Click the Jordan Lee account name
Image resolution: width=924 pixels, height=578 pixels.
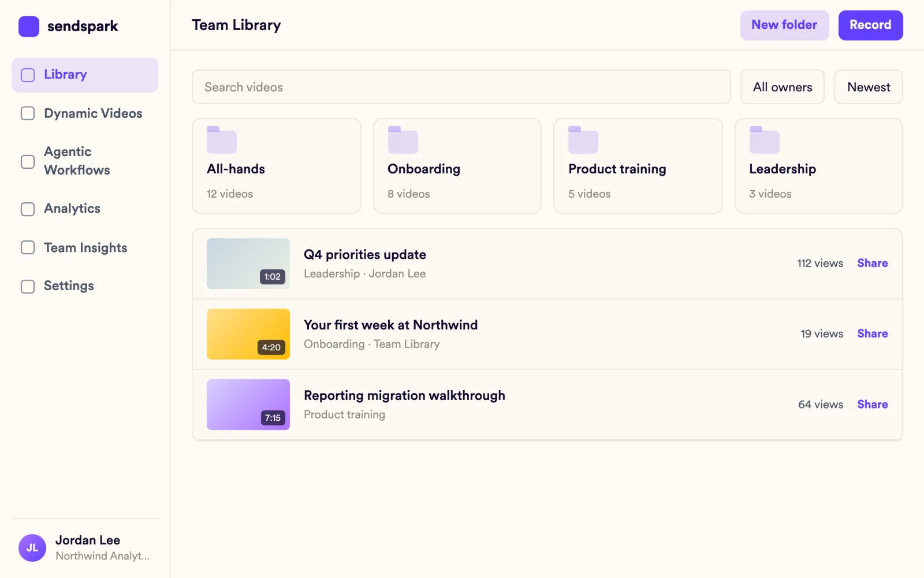coord(88,540)
